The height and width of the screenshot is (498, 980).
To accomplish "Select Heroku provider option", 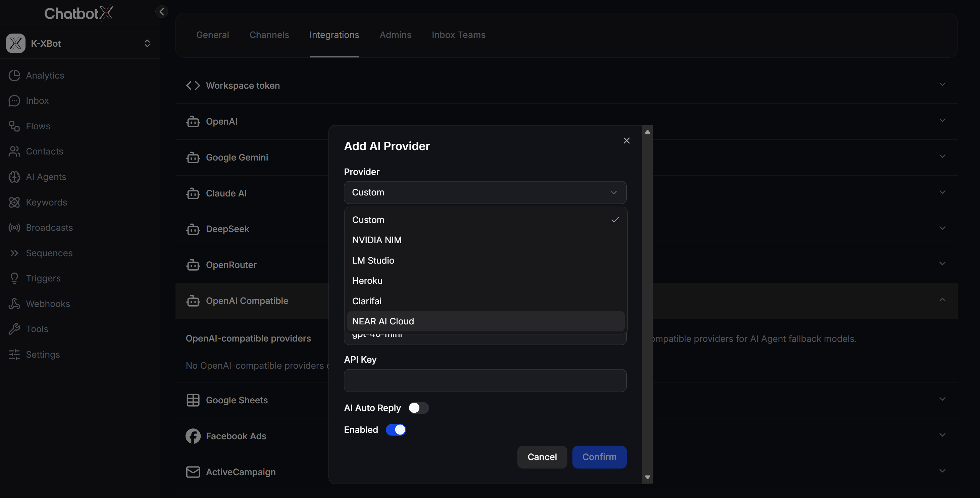I will tap(485, 281).
